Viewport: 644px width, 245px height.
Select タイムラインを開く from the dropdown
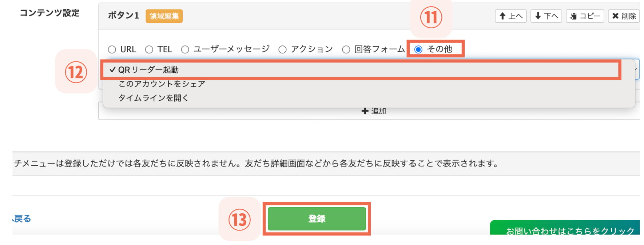point(154,98)
